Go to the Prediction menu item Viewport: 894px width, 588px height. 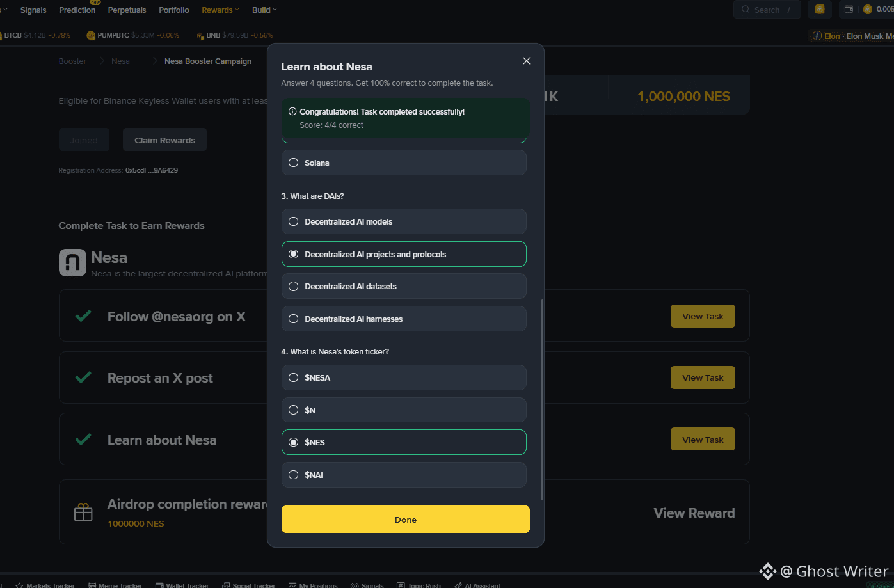click(x=77, y=10)
